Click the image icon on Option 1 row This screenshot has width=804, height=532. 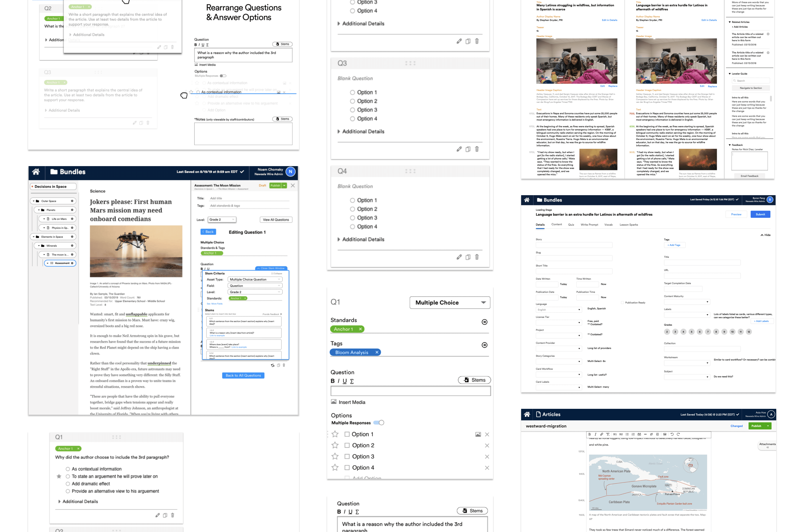[478, 434]
